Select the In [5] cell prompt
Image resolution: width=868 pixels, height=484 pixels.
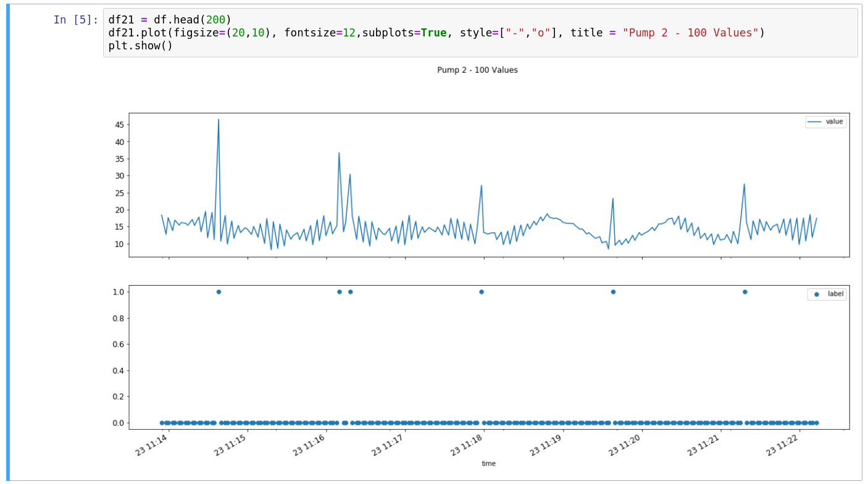75,20
